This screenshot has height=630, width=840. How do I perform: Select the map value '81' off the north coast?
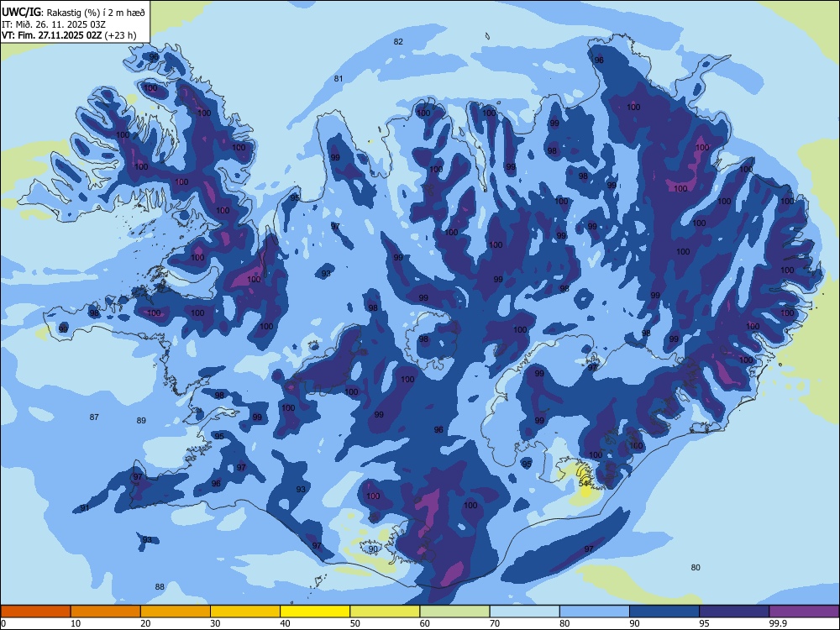click(339, 79)
